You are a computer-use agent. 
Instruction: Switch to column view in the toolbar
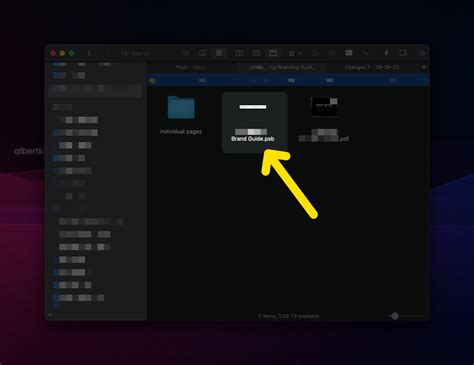click(203, 53)
